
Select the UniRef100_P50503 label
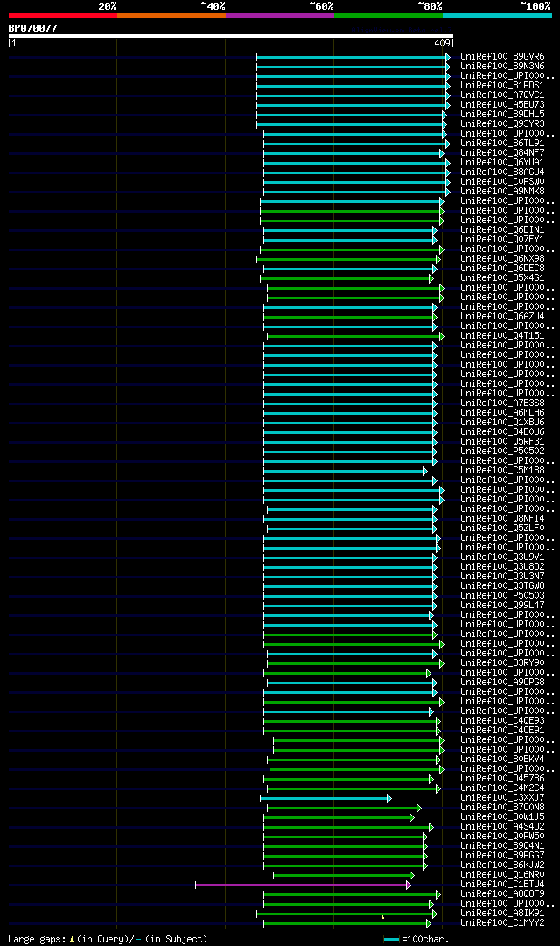click(x=502, y=595)
